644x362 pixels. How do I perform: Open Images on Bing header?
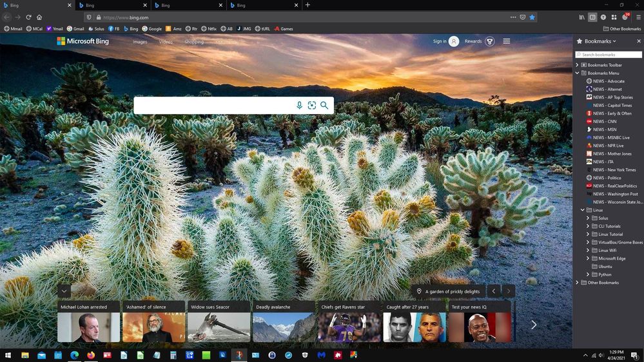click(140, 42)
